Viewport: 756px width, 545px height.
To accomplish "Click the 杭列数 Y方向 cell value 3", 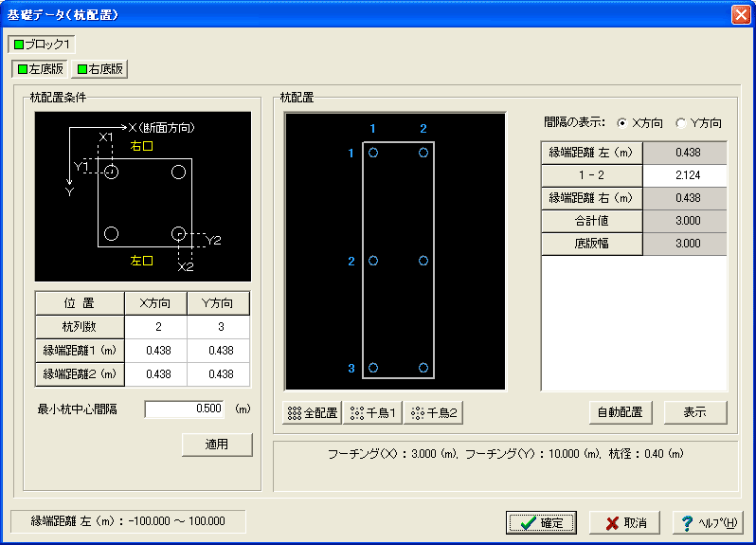I will 219,327.
